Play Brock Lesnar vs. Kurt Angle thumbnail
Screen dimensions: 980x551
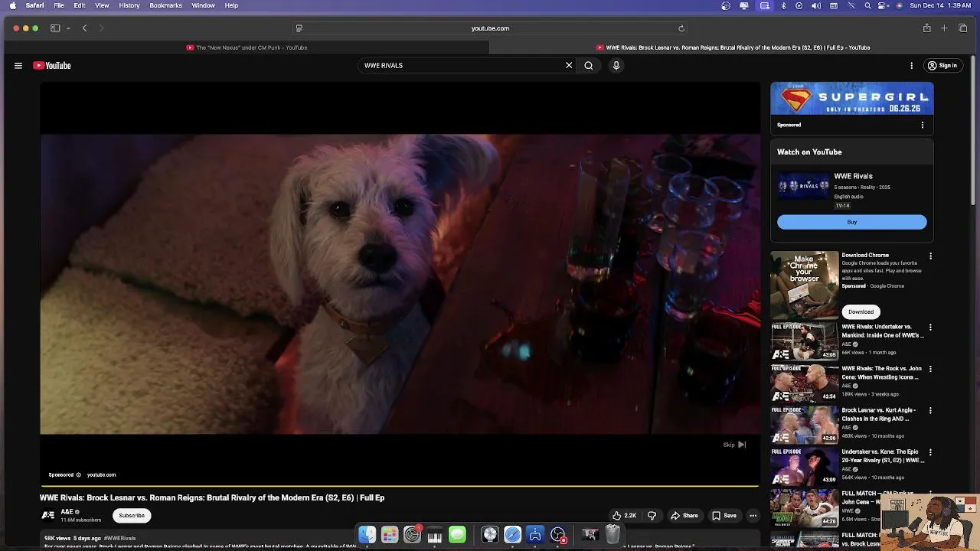(805, 424)
